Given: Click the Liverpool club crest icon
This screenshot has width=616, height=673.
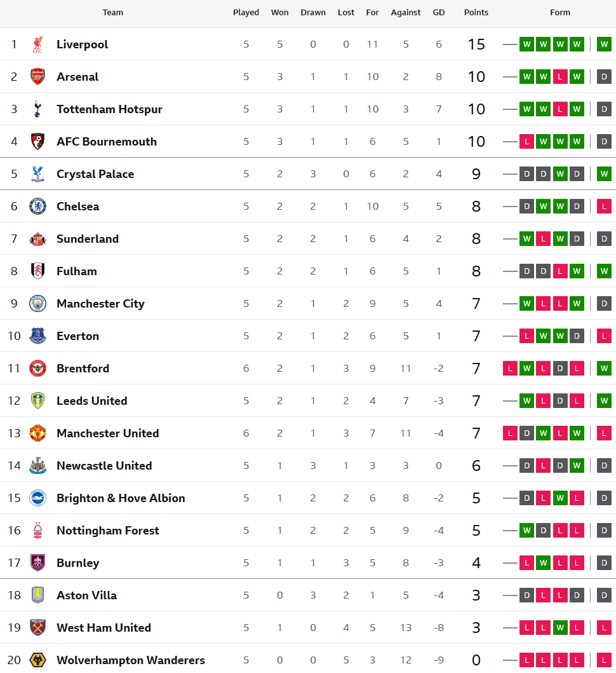Looking at the screenshot, I should coord(38,44).
